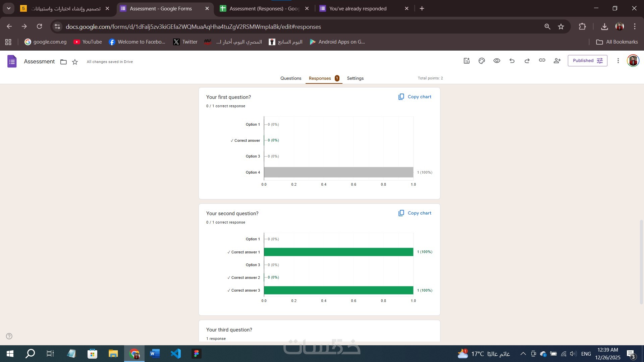Open the customize theme palette icon
Viewport: 644px width, 362px height.
482,61
